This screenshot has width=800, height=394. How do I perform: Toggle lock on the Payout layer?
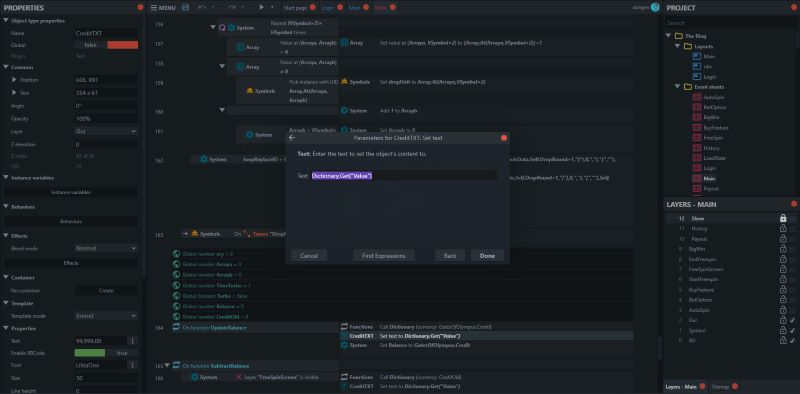click(783, 239)
